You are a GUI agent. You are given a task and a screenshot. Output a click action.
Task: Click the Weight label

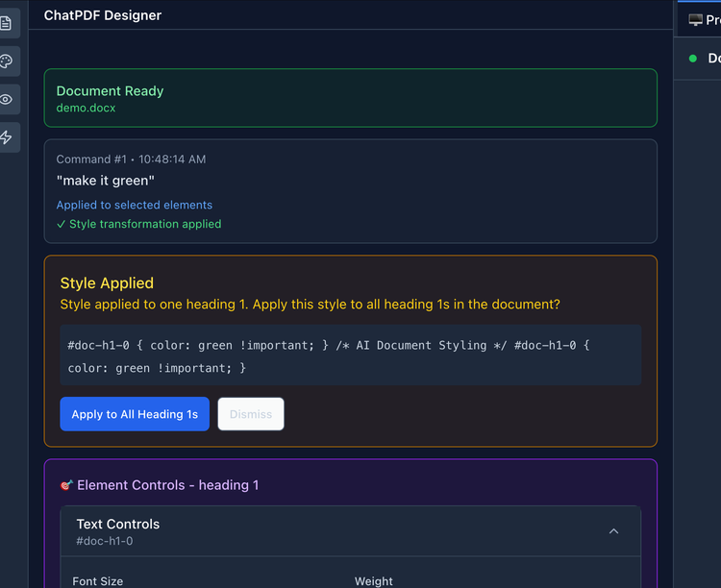click(x=373, y=581)
